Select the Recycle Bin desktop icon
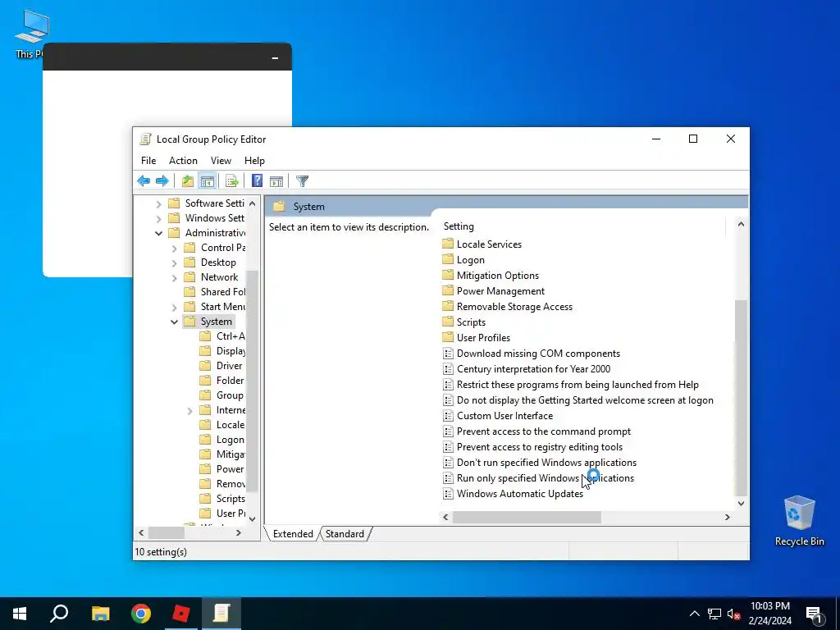Screen dimensions: 840x630 tap(799, 520)
